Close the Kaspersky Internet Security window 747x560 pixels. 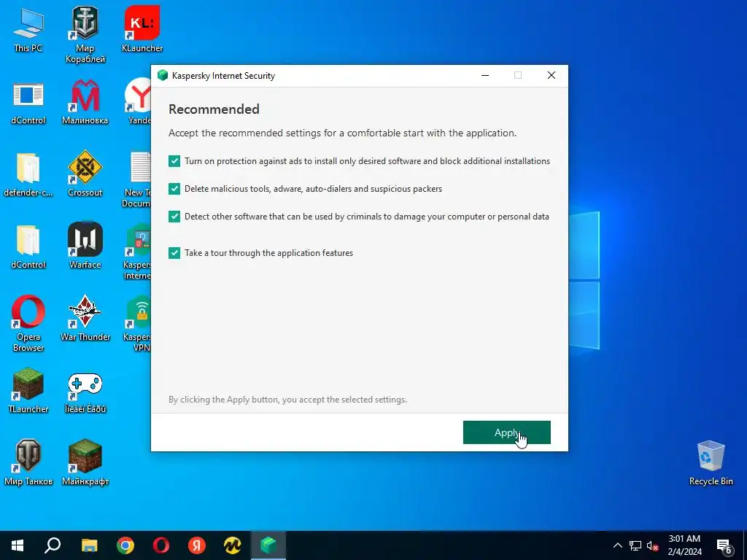pos(551,75)
